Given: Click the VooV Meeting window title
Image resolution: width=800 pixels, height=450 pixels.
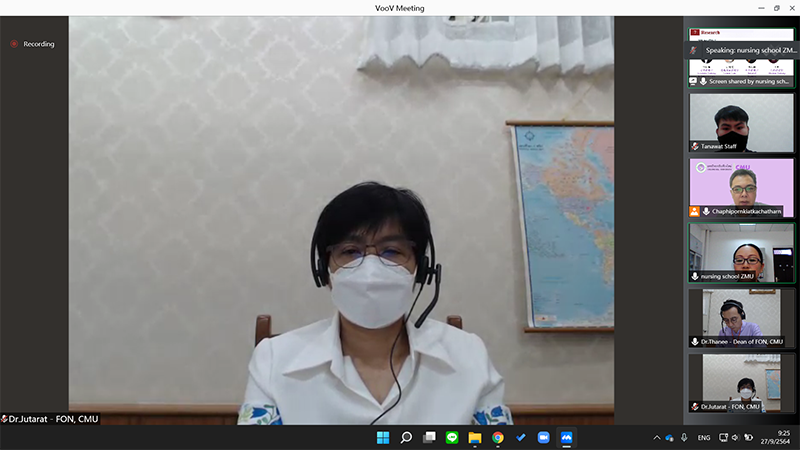Looking at the screenshot, I should click(x=399, y=8).
